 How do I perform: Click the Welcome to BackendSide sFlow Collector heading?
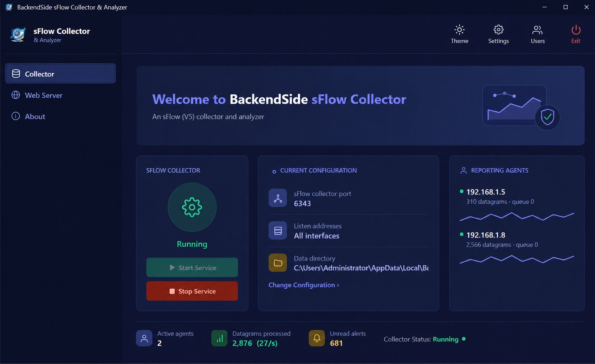coord(279,99)
